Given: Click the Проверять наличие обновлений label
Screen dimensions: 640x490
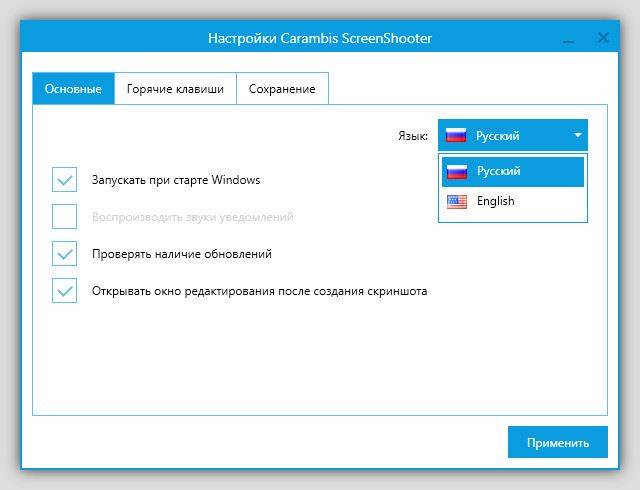Looking at the screenshot, I should pos(182,254).
